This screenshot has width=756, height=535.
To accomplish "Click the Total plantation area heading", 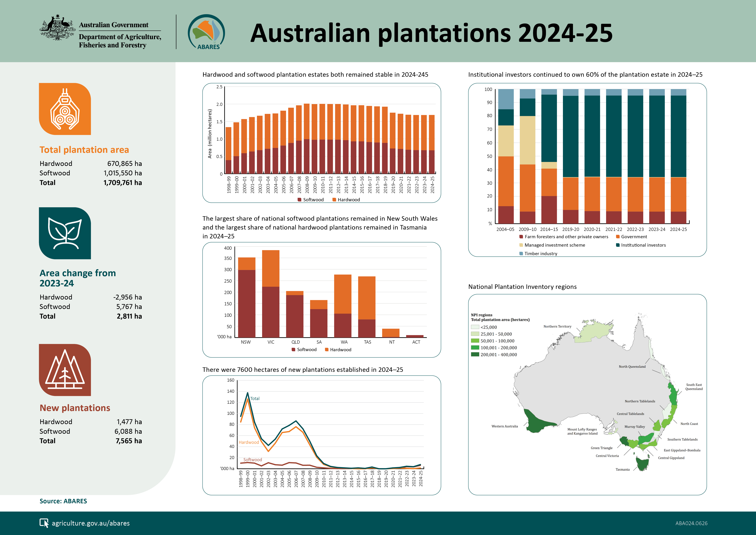I will 84,150.
